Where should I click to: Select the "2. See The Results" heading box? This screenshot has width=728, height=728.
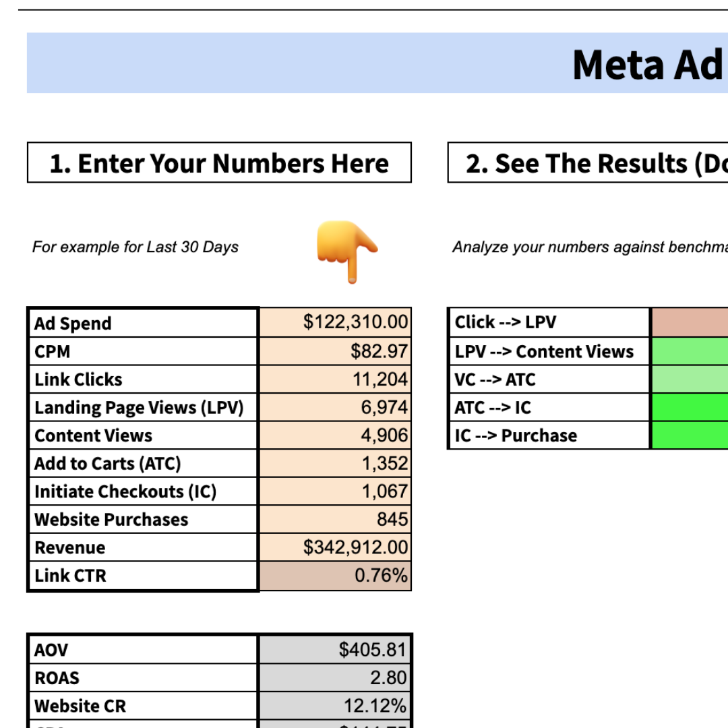[588, 163]
